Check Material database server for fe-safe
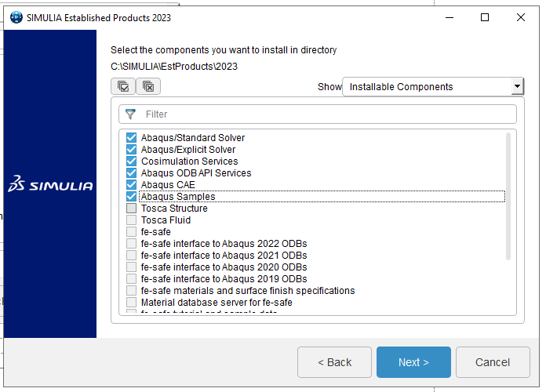Viewport: 546px width, 392px height. click(x=131, y=303)
